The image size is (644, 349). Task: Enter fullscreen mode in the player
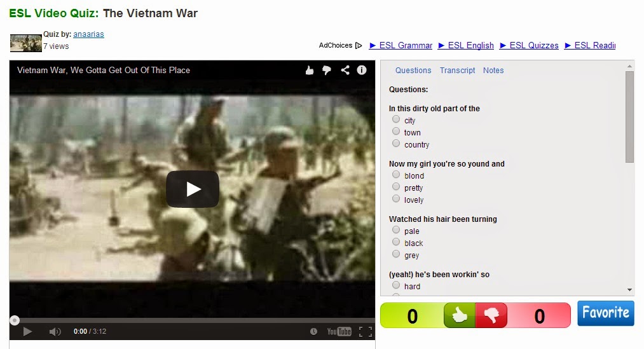(x=366, y=331)
